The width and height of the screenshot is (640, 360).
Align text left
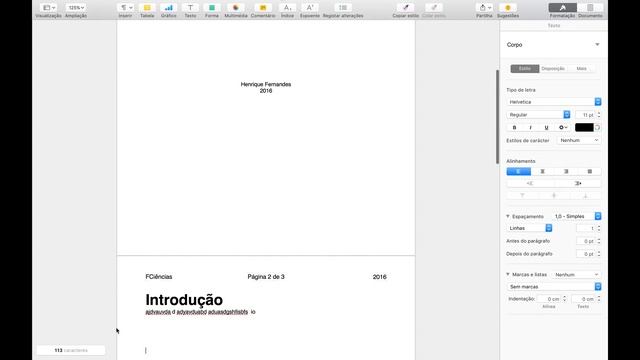(x=518, y=171)
